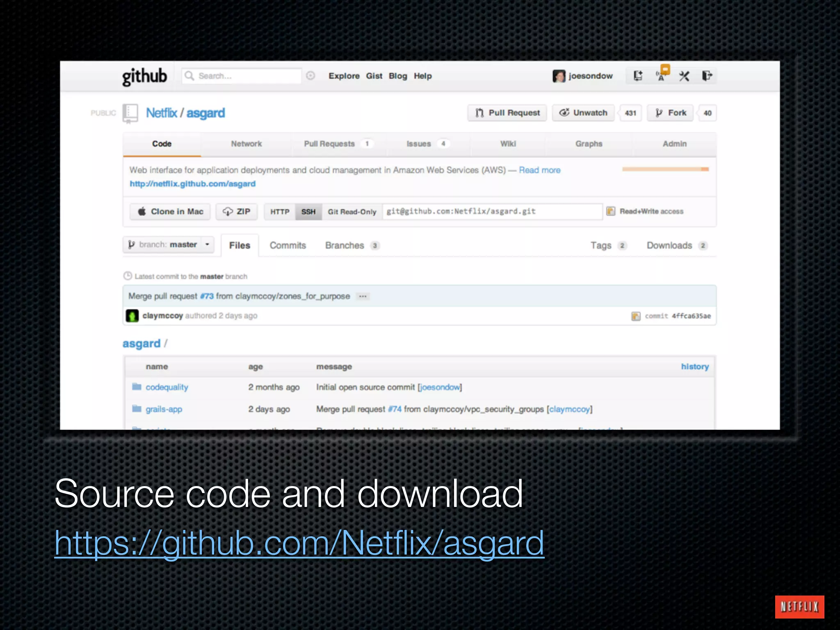Select the Files subtab
The image size is (840, 630).
click(240, 245)
